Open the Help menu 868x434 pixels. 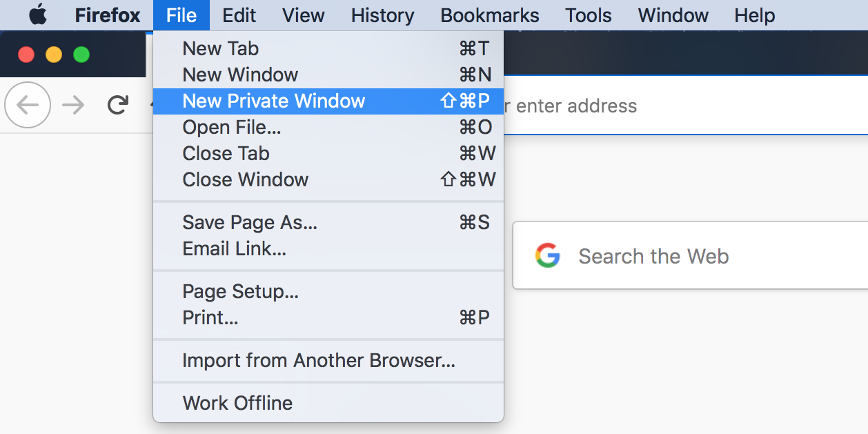pos(754,14)
